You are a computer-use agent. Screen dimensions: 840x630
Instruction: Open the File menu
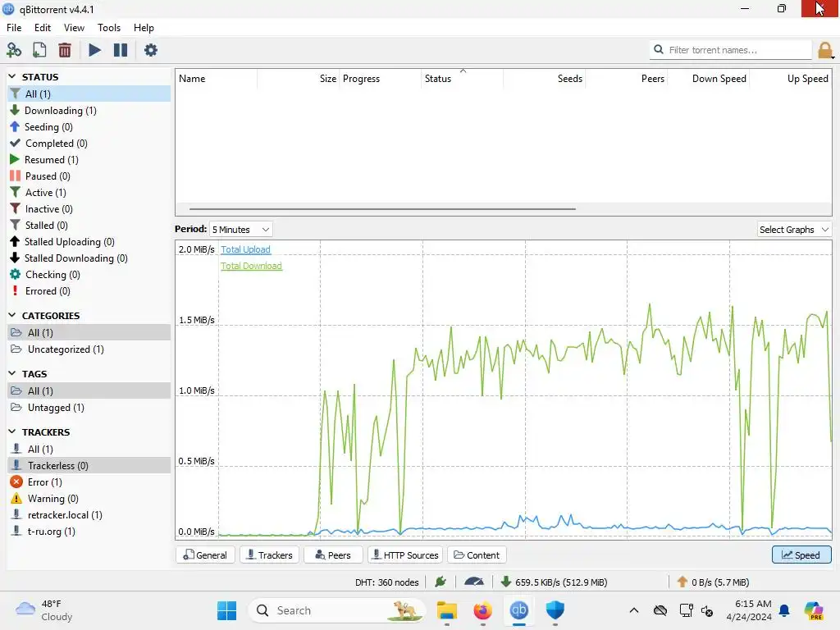(14, 28)
